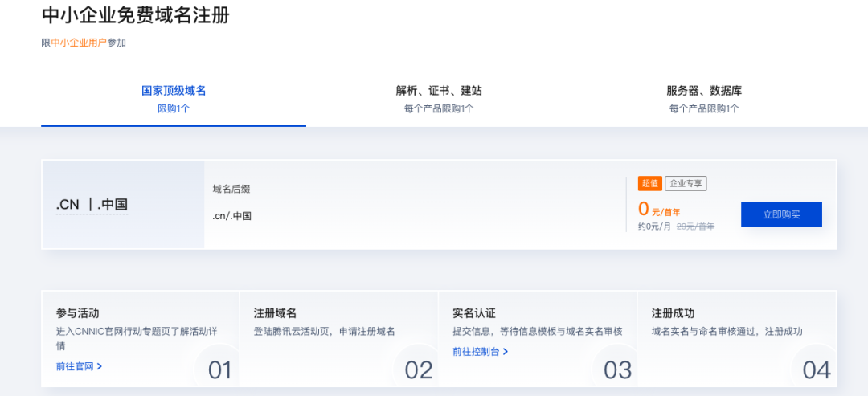Click the 01 step number badge
The image size is (868, 396).
[x=219, y=370]
